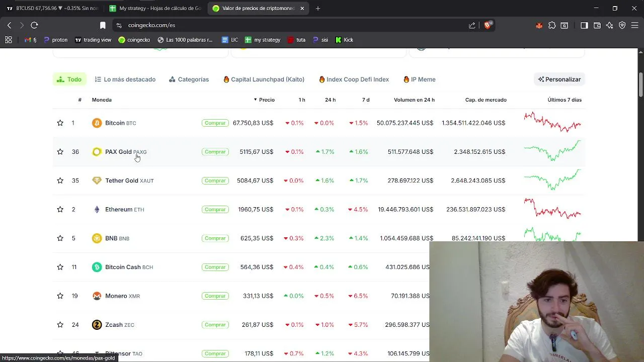Click Comprar button for Bitcoin
This screenshot has width=644, height=362.
coord(215,123)
